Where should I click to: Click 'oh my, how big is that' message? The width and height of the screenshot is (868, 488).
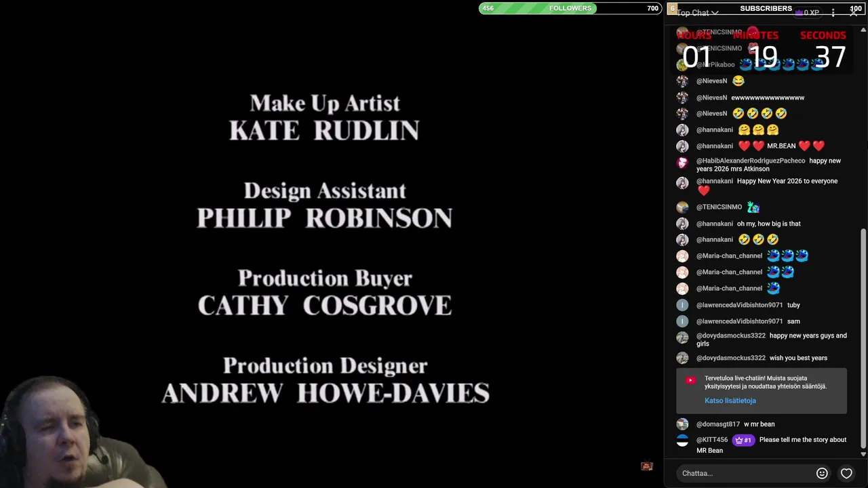pos(769,224)
